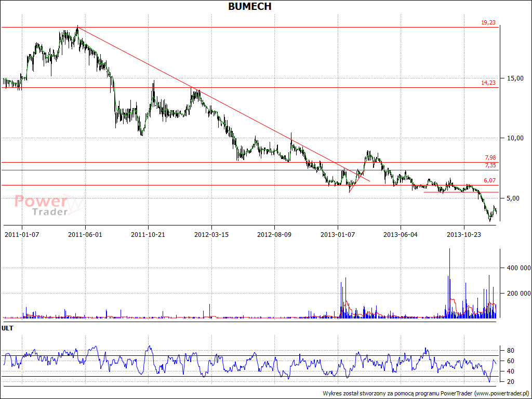The image size is (532, 399).
Task: Select the 2013-01-07 date label
Action: tap(338, 234)
